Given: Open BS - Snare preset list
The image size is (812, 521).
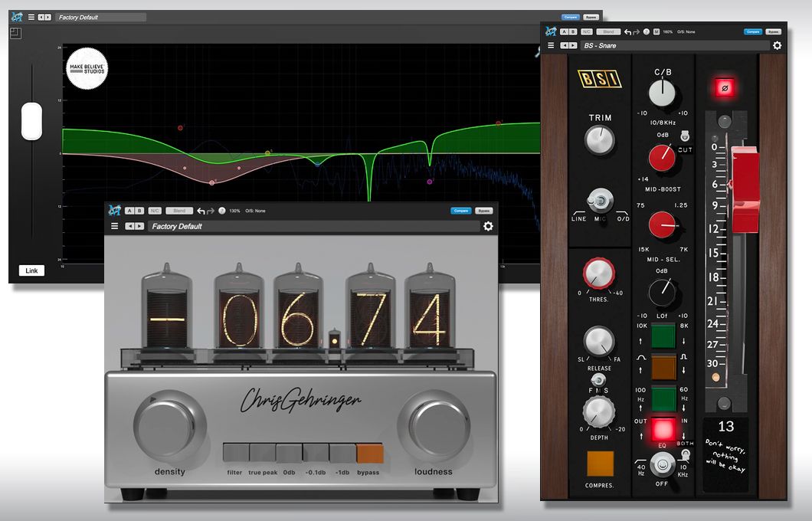Looking at the screenshot, I should (674, 45).
